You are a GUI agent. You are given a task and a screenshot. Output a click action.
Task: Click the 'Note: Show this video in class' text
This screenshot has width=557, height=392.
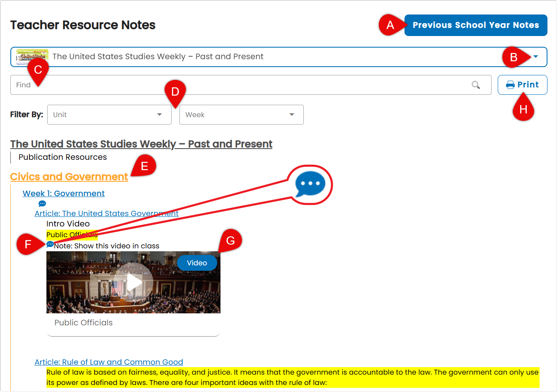tap(107, 246)
